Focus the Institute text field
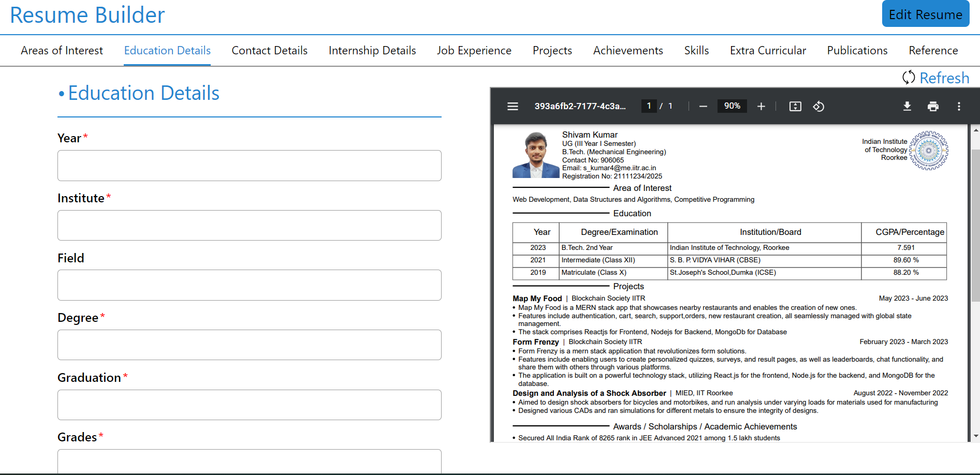 pyautogui.click(x=250, y=225)
